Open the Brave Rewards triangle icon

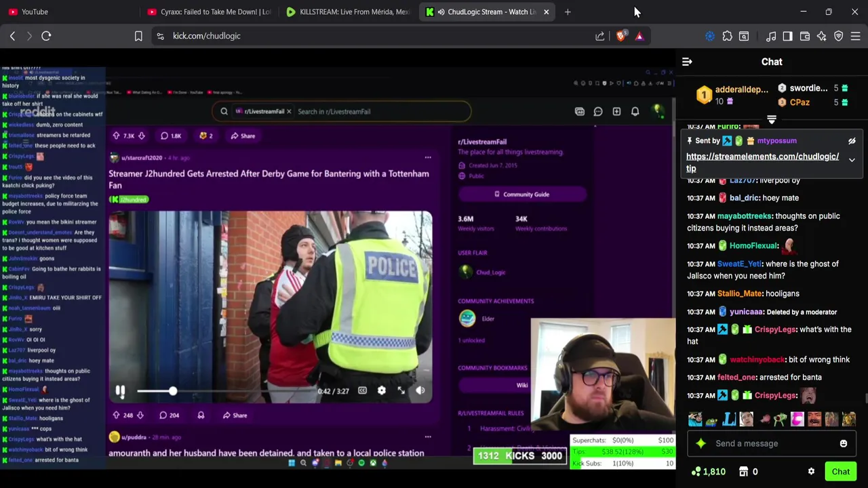click(639, 36)
